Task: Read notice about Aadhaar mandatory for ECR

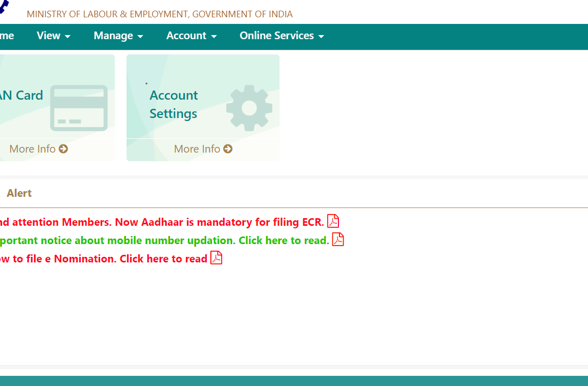Action: (x=162, y=222)
